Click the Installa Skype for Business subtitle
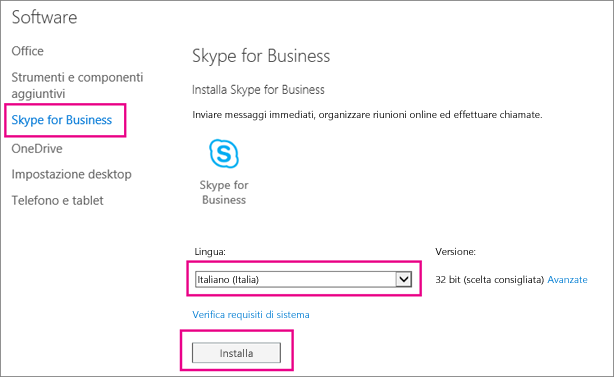The width and height of the screenshot is (614, 377). coord(258,90)
